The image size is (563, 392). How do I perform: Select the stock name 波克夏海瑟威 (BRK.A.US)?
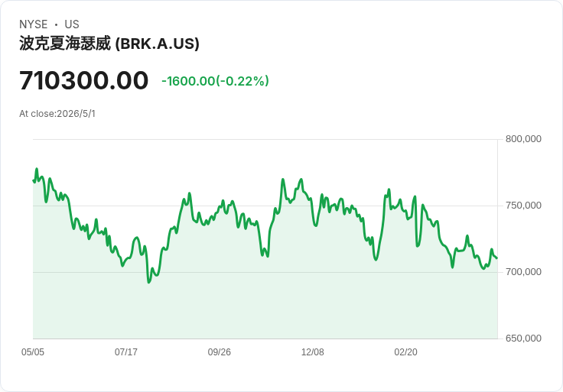109,44
